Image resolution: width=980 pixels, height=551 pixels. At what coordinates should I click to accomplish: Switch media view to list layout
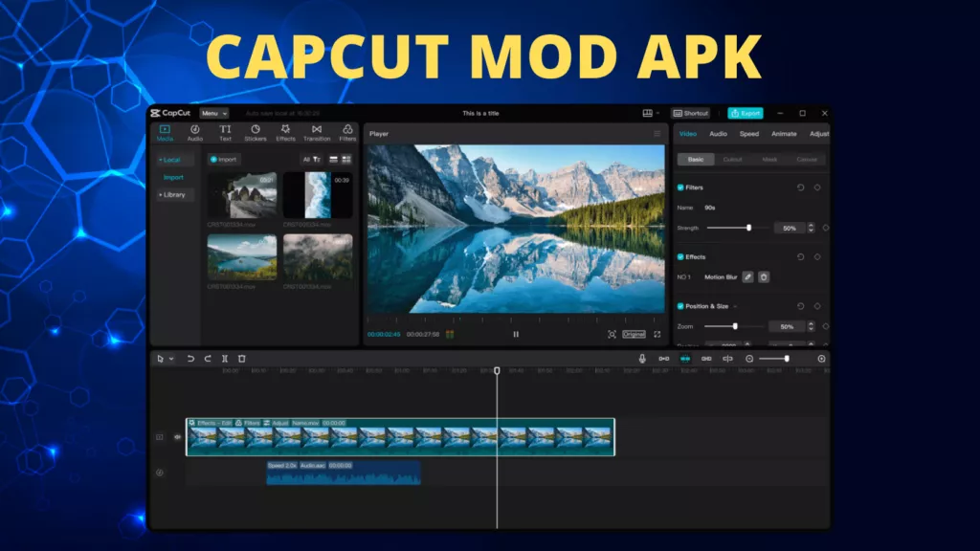(x=333, y=160)
